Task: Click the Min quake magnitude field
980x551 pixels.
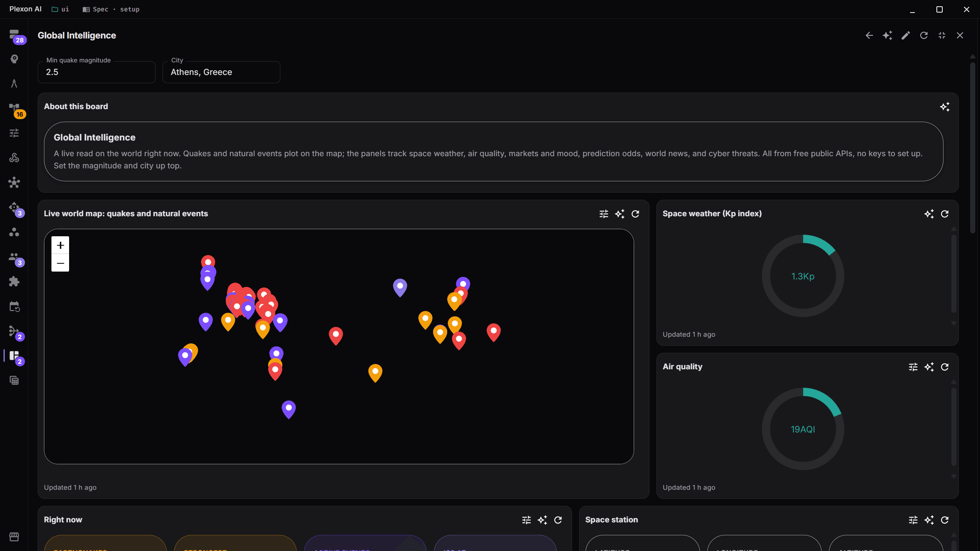Action: pyautogui.click(x=97, y=72)
